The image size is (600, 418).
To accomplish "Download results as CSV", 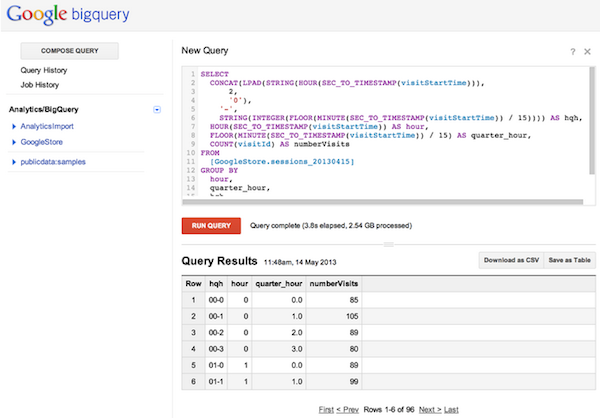I will 511,260.
